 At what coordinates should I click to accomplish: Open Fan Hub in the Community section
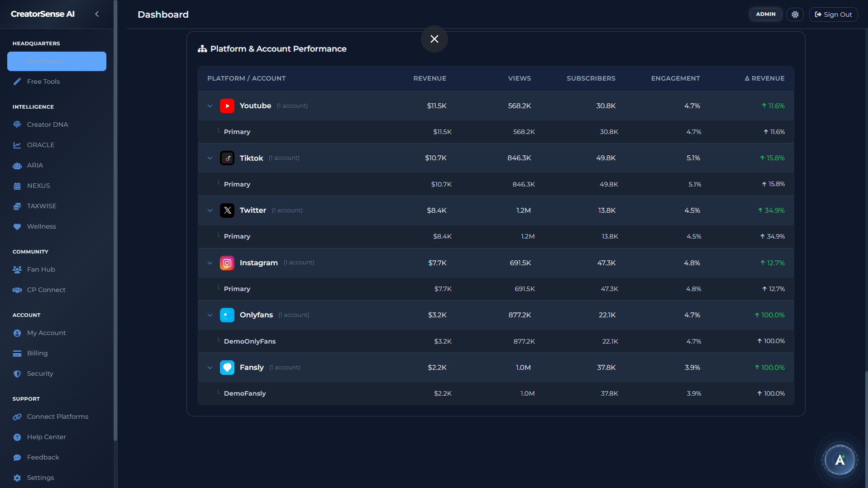40,269
